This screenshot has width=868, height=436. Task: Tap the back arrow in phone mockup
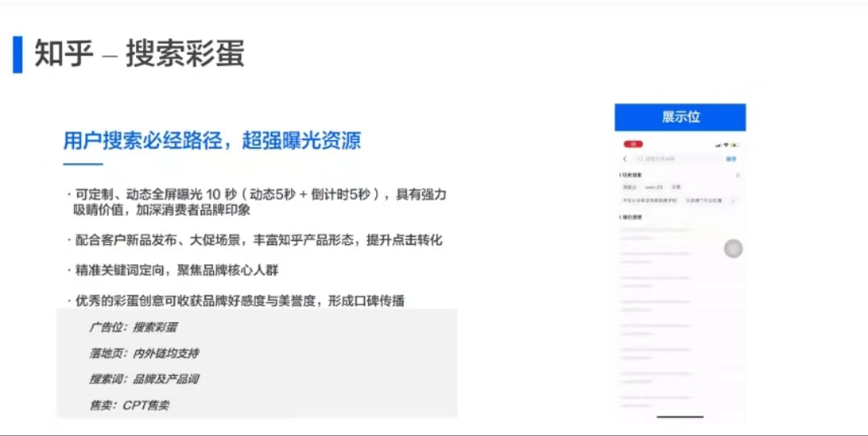click(x=624, y=159)
